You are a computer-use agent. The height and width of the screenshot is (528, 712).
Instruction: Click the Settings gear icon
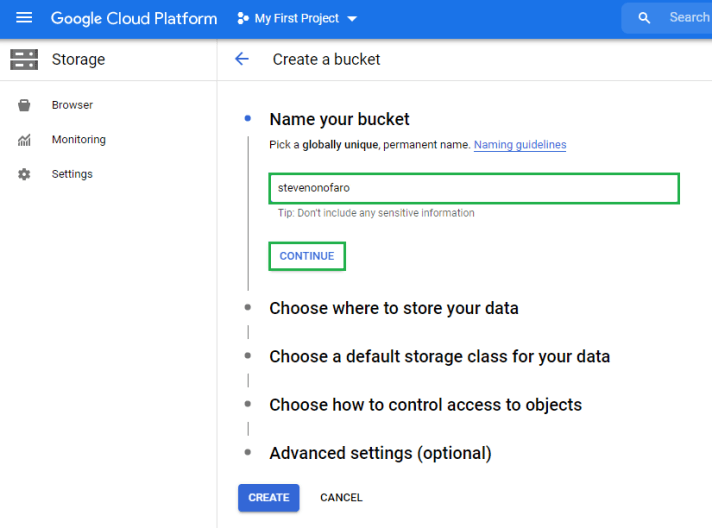[x=24, y=174]
